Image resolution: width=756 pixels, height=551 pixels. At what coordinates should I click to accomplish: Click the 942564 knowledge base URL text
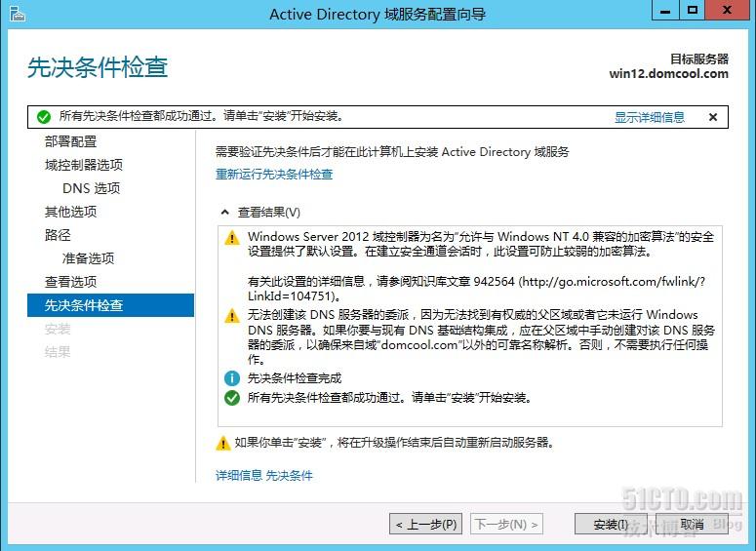(476, 289)
